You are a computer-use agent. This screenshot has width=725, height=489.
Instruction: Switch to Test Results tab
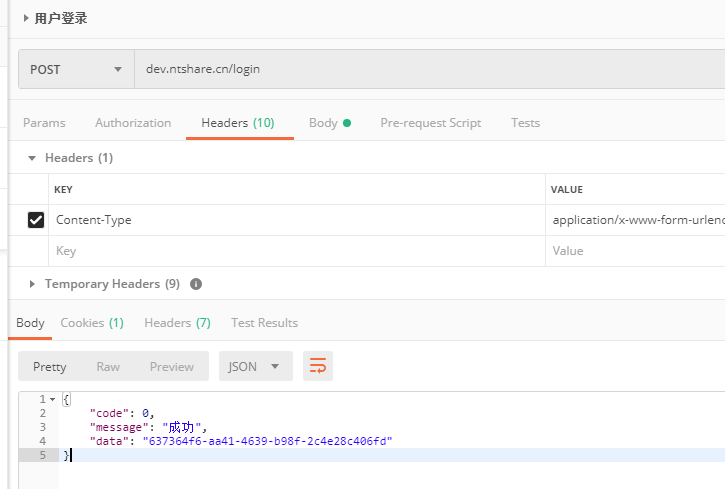264,323
